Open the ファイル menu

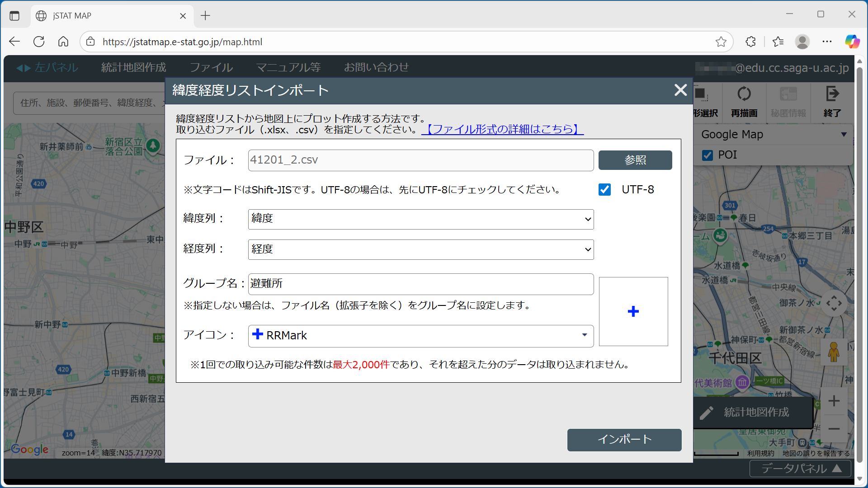[211, 68]
